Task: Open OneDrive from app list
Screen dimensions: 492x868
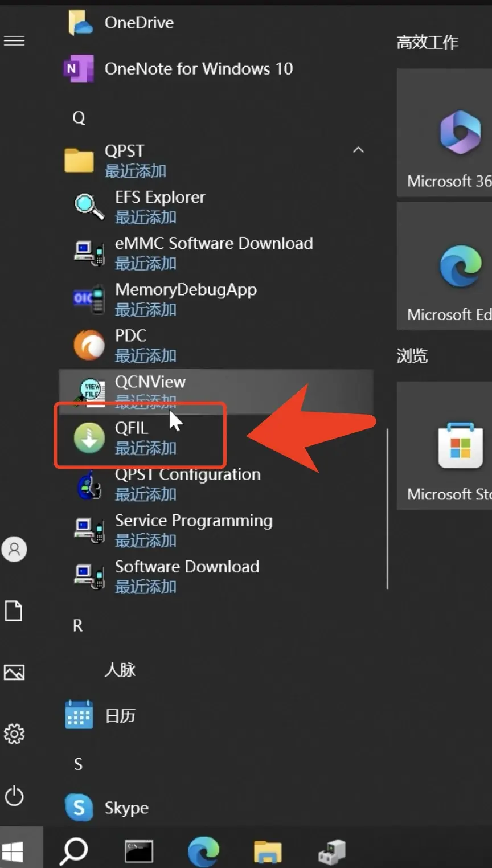Action: (x=139, y=23)
